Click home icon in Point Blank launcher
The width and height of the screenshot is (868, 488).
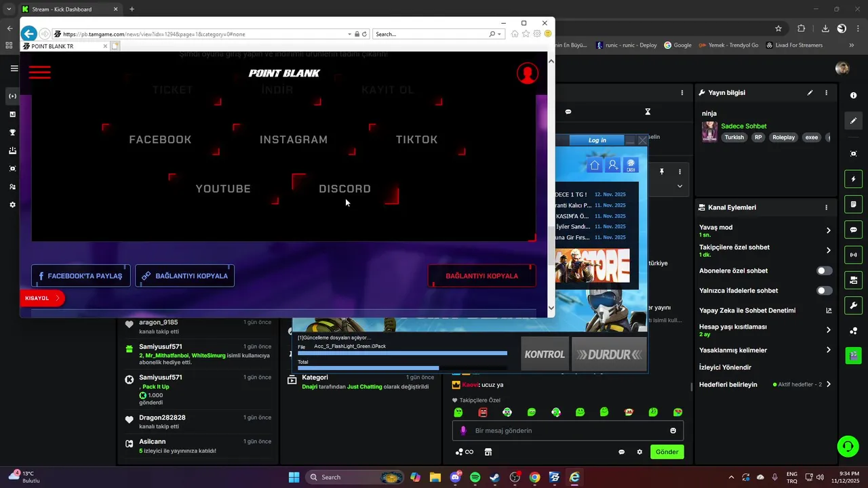click(595, 165)
